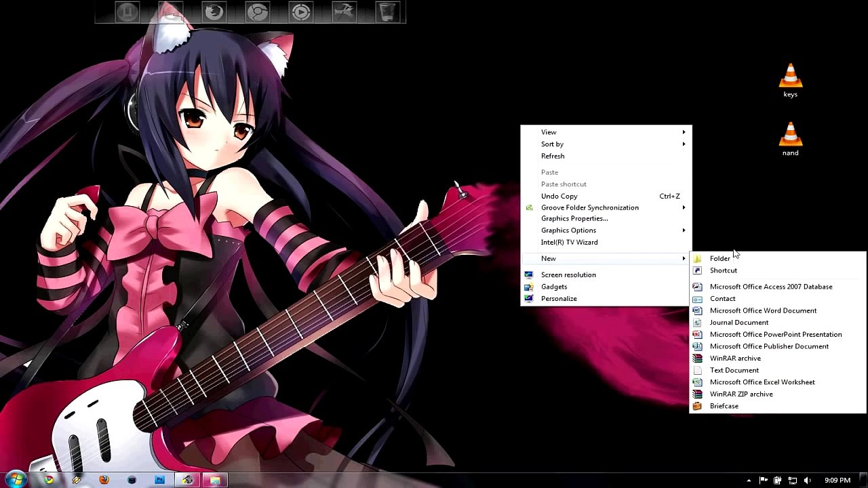Open Personalize from context menu

606,298
